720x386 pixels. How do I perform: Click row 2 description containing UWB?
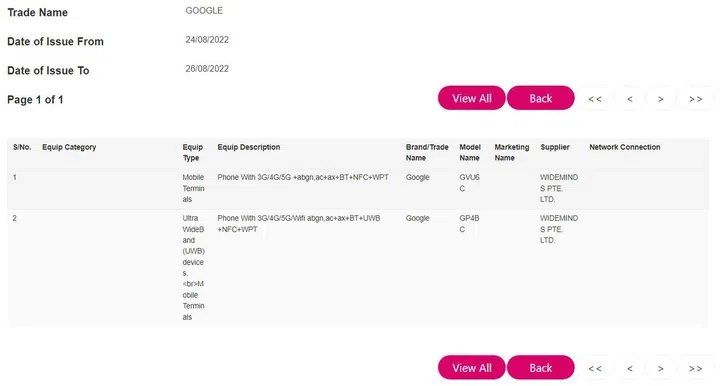click(x=298, y=224)
